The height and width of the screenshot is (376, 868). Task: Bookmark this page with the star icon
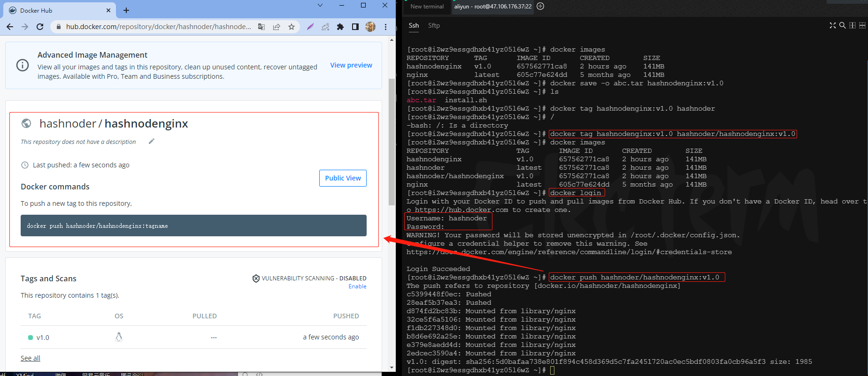(x=292, y=27)
